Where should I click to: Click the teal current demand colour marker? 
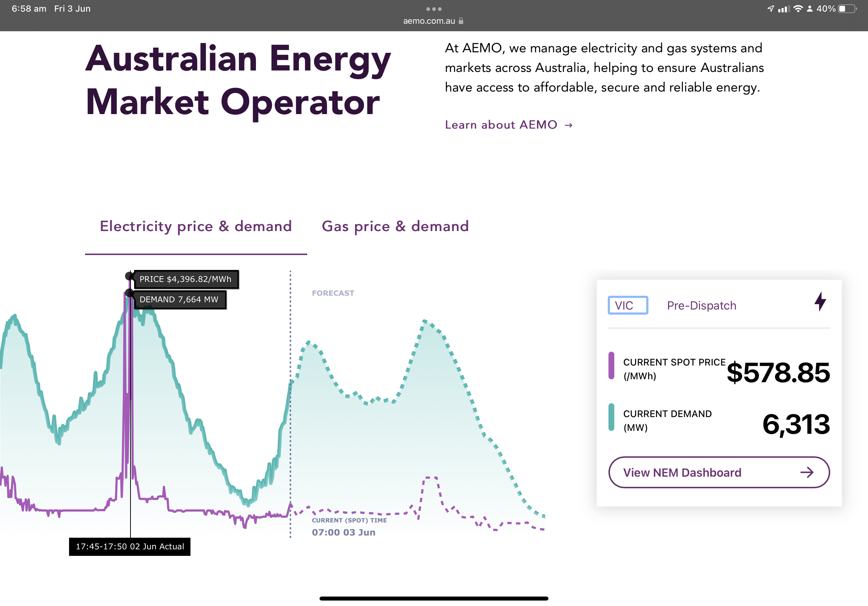coord(611,417)
